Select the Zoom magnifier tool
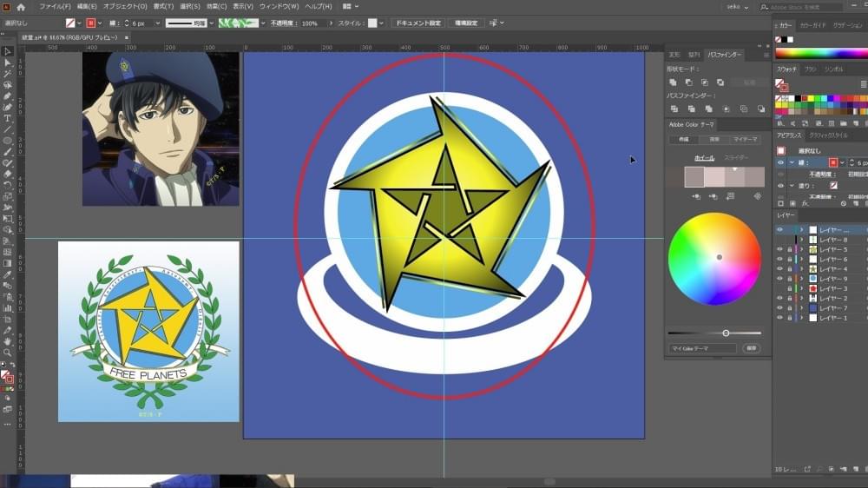This screenshot has width=868, height=488. (x=7, y=353)
